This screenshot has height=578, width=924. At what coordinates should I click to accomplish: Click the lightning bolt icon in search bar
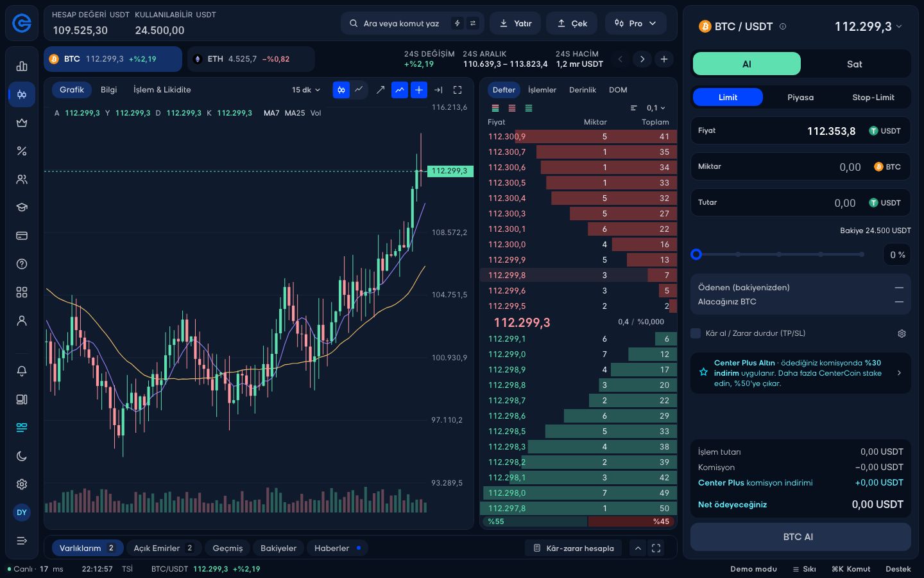pos(457,23)
